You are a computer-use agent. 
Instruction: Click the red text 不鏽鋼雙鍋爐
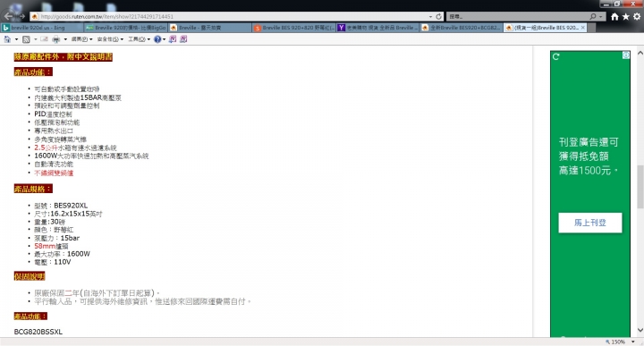[54, 173]
